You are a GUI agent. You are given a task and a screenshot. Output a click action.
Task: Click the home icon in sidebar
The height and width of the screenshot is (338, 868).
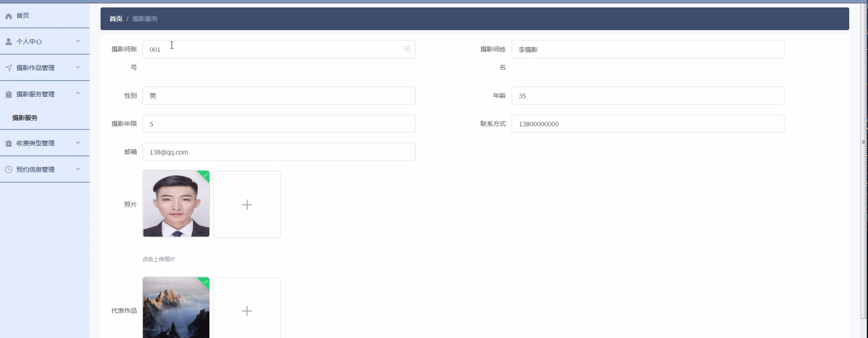8,16
